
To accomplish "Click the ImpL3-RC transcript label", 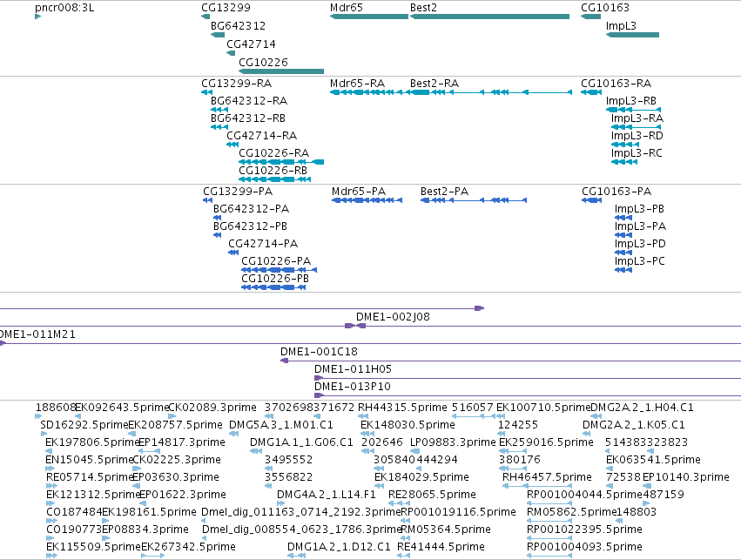I will point(637,153).
